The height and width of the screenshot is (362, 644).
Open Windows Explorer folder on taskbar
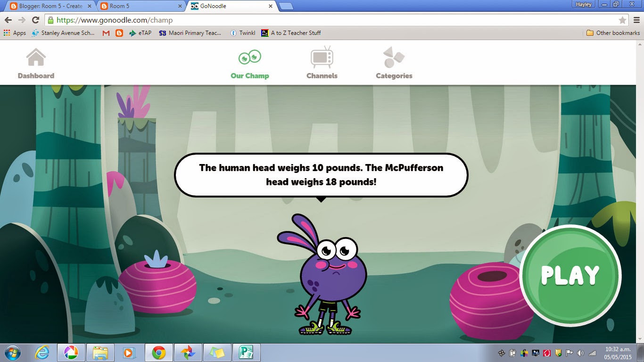[x=100, y=353]
